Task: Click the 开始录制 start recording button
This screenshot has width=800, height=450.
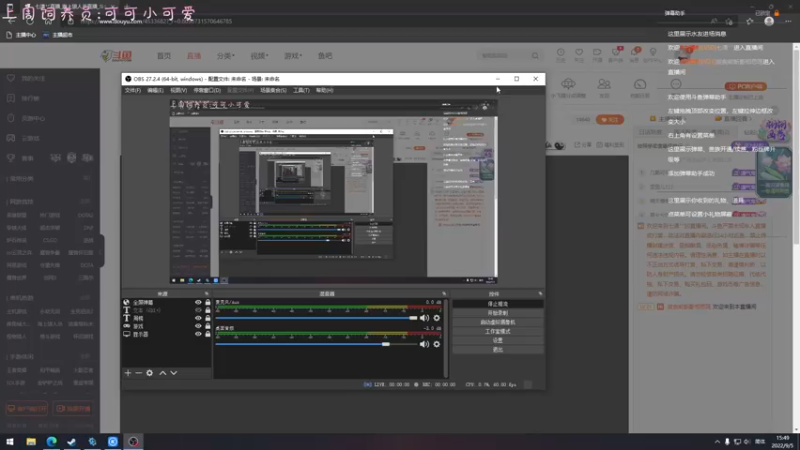Action: 497,313
